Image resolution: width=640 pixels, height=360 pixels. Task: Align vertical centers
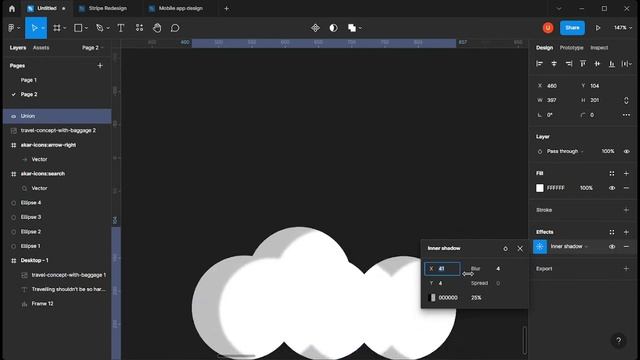pyautogui.click(x=597, y=64)
